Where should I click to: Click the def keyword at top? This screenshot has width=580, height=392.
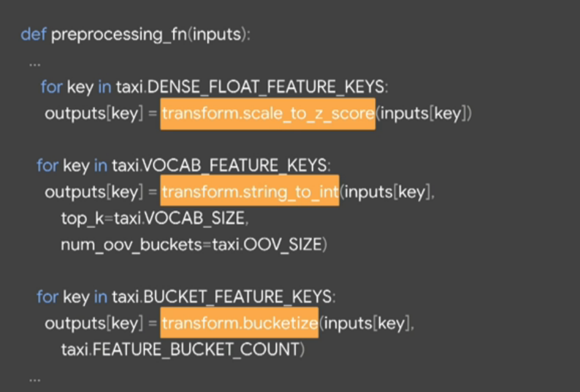(33, 34)
